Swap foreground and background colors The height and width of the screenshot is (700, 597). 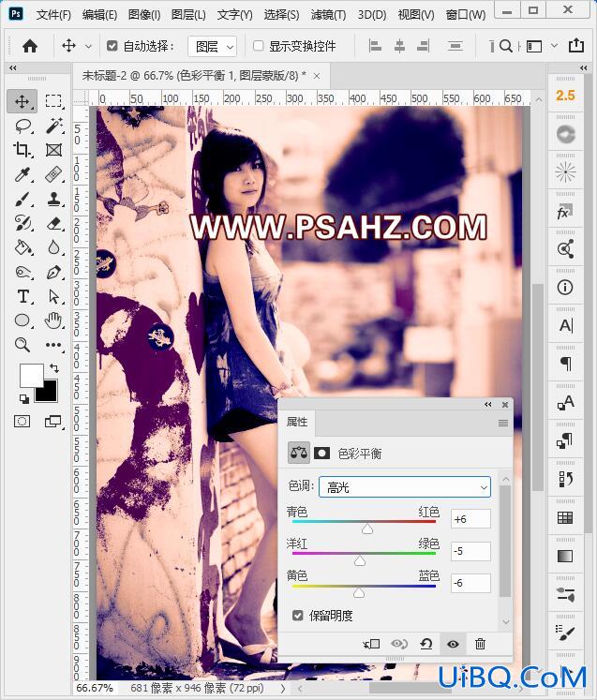(x=54, y=368)
